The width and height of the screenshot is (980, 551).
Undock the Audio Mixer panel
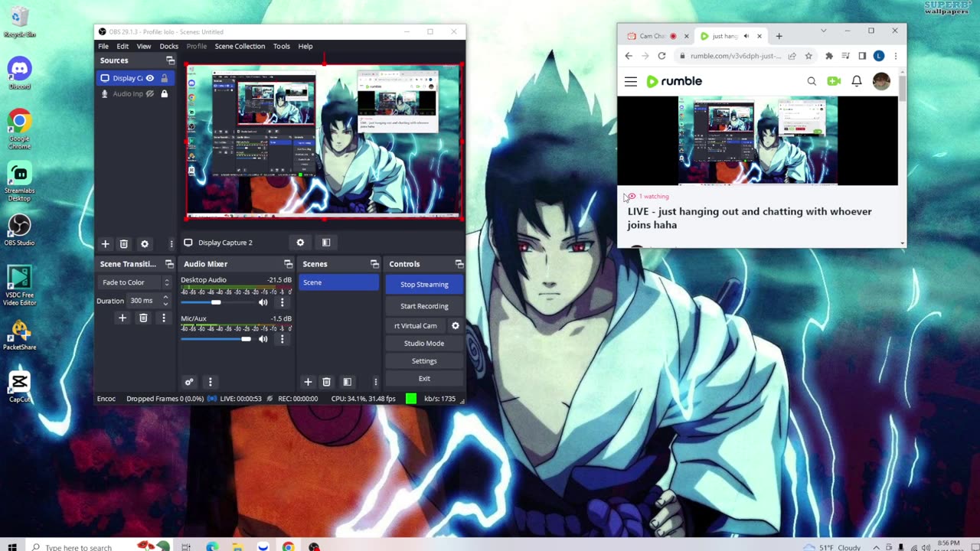pyautogui.click(x=289, y=264)
